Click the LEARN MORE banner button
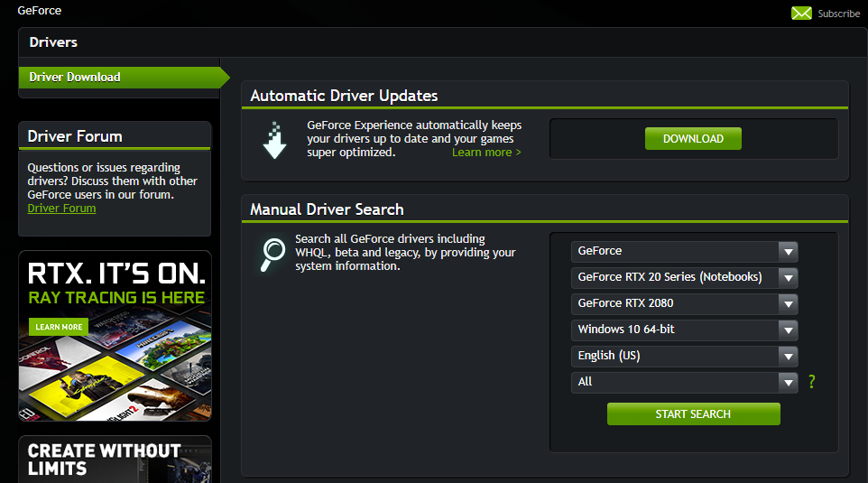Image resolution: width=868 pixels, height=483 pixels. [59, 327]
